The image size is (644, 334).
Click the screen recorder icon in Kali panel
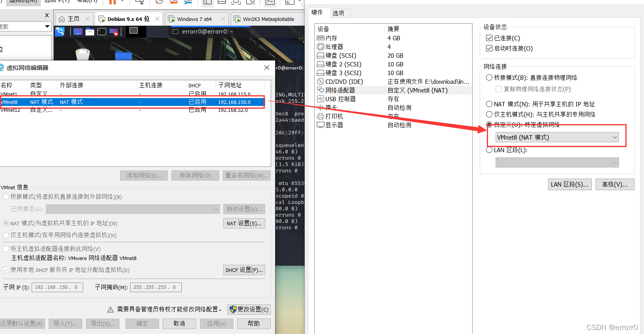click(x=114, y=32)
